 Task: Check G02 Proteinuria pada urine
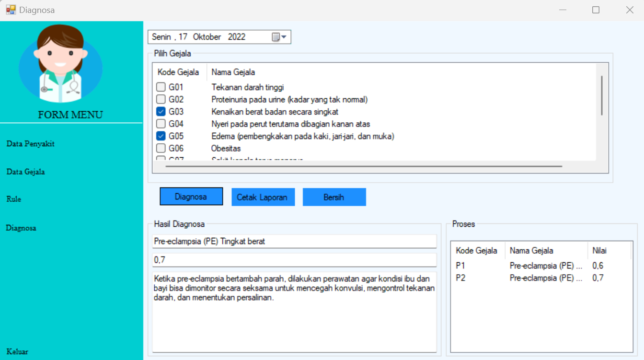161,99
